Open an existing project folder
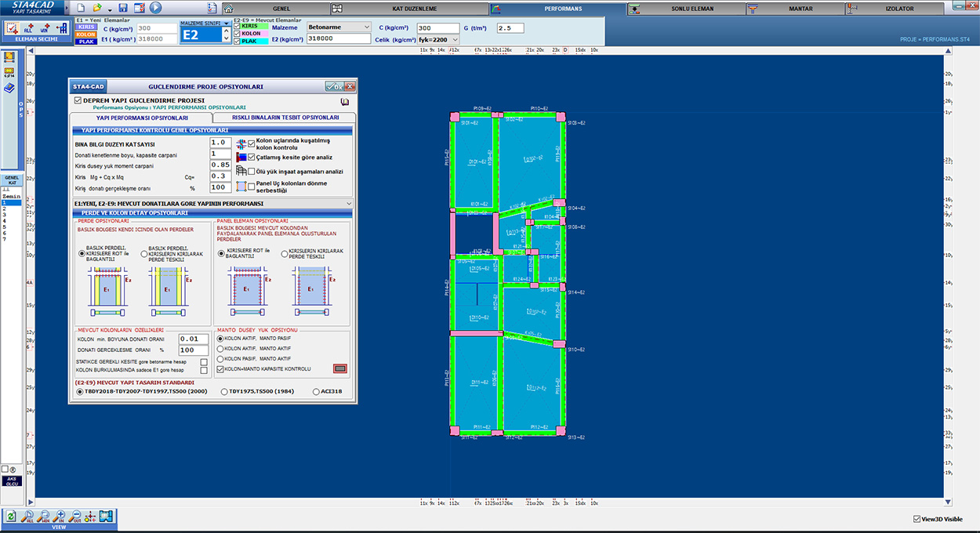This screenshot has width=980, height=533. (x=97, y=8)
